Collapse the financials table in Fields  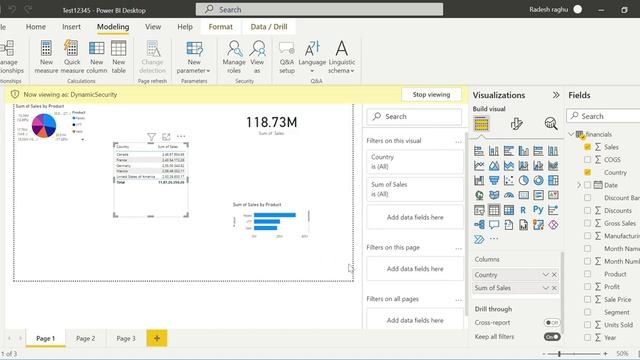pos(571,134)
